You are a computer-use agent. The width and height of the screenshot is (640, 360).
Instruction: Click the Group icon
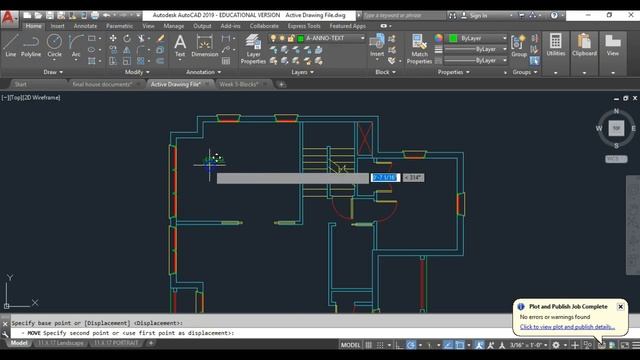pos(519,46)
